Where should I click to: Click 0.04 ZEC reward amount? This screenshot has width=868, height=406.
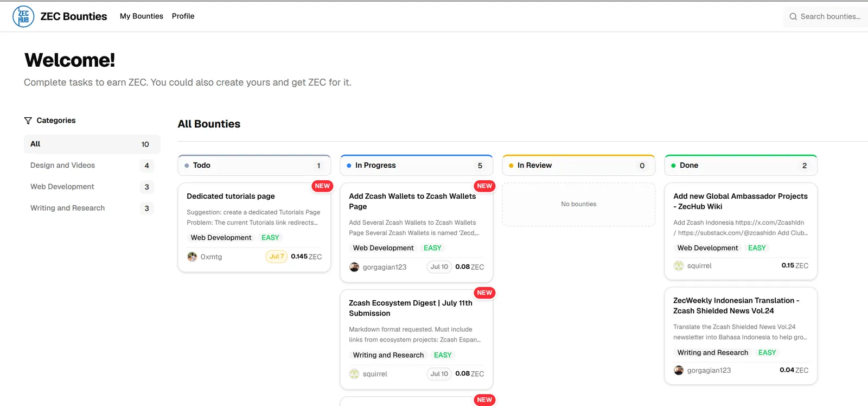tap(794, 370)
